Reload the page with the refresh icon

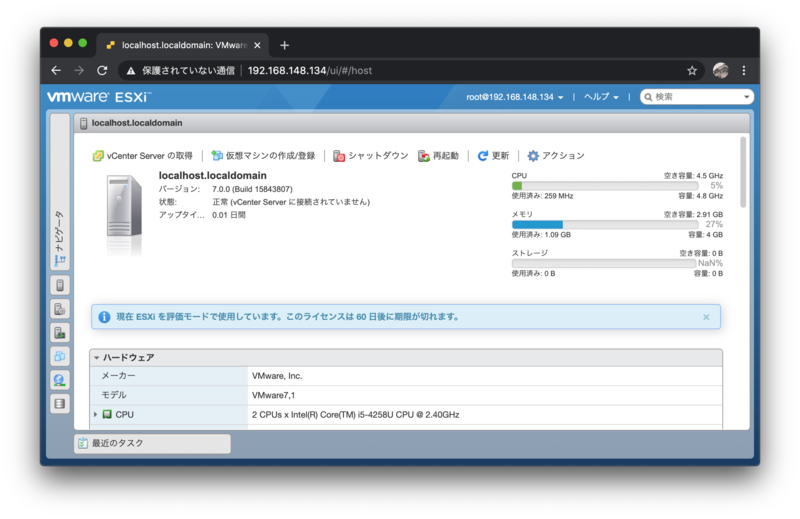102,70
